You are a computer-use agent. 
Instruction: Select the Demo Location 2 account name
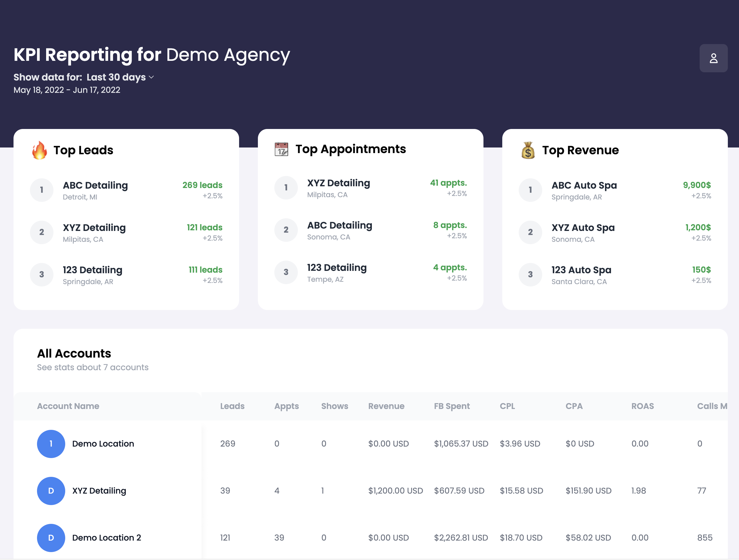107,538
